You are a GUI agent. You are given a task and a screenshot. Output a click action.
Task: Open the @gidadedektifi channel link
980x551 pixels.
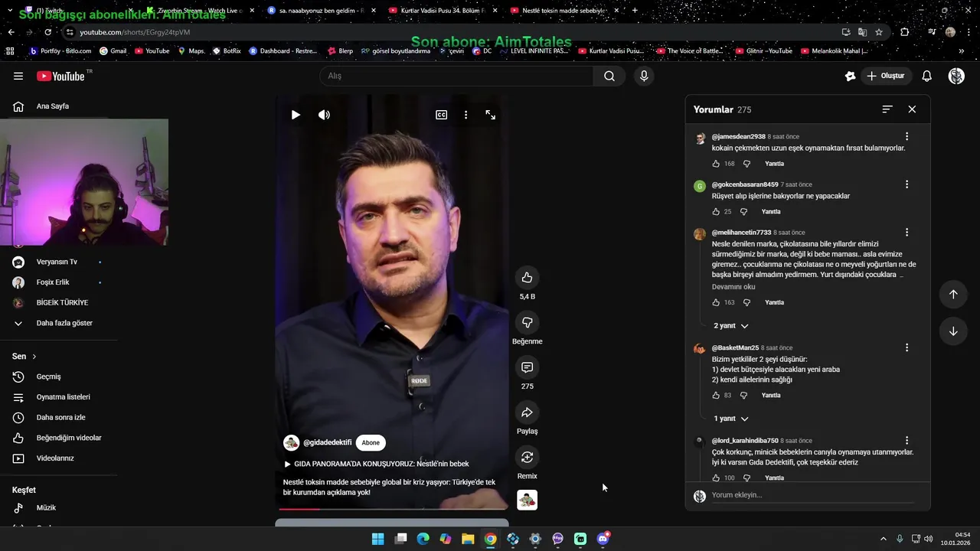click(328, 442)
